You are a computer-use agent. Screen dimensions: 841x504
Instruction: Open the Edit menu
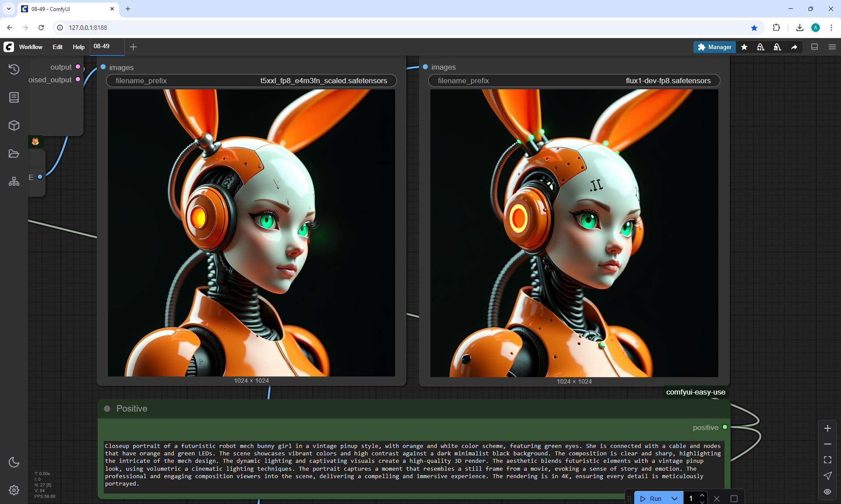[x=57, y=47]
